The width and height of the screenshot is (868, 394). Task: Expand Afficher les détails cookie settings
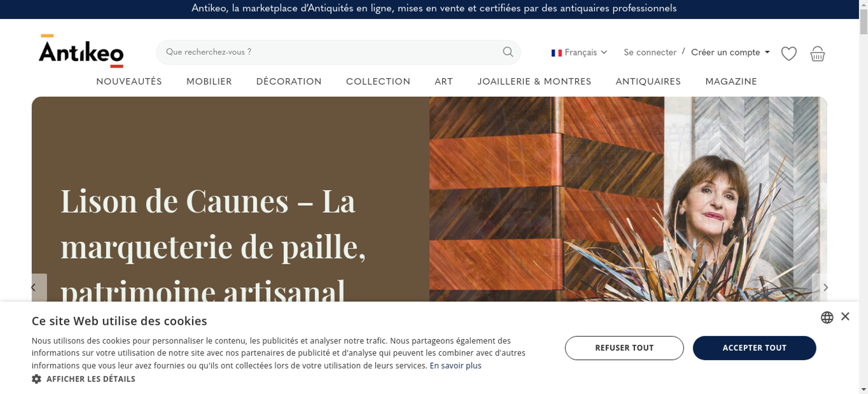pyautogui.click(x=91, y=379)
